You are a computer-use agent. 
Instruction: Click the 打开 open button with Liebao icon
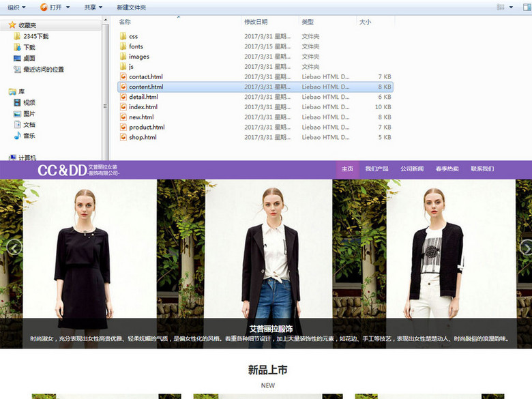[51, 7]
